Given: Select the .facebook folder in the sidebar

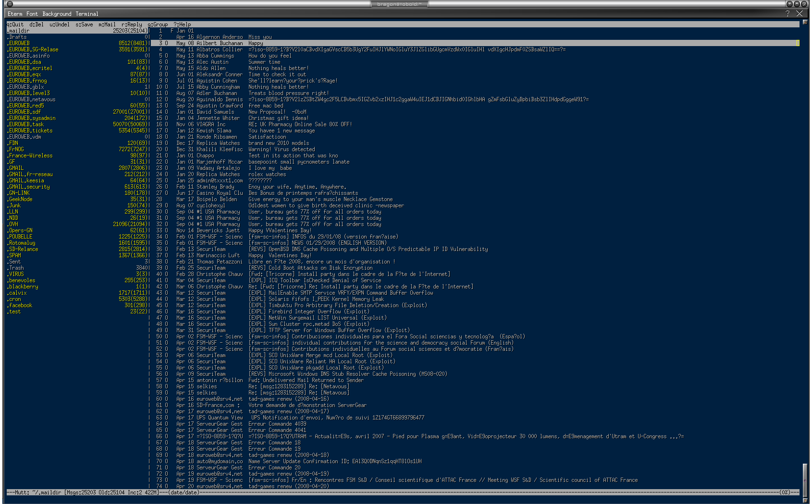Looking at the screenshot, I should tap(20, 305).
